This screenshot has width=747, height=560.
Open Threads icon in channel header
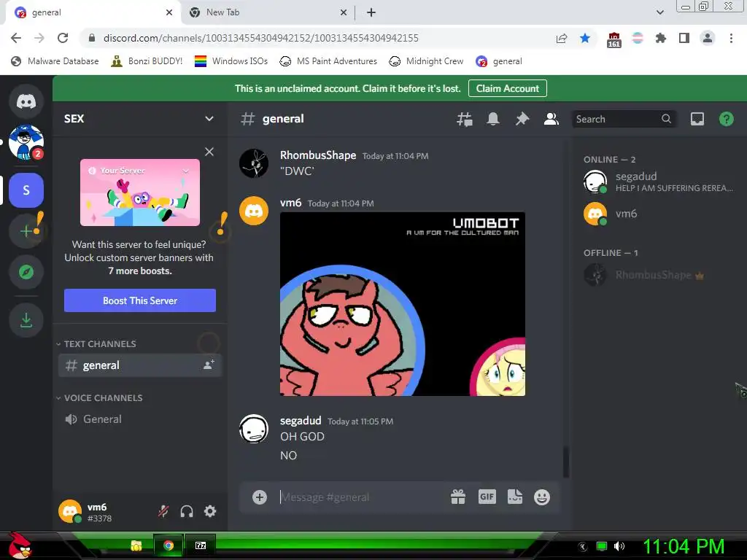(x=465, y=119)
